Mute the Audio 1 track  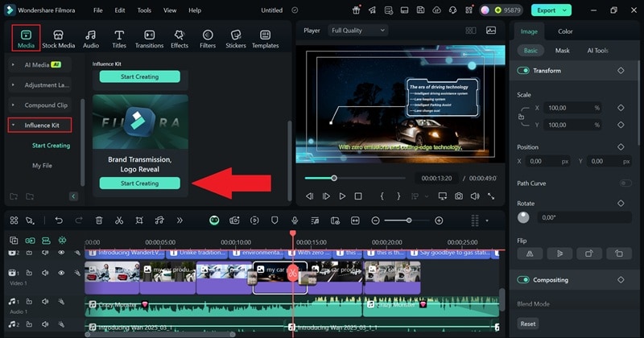45,302
